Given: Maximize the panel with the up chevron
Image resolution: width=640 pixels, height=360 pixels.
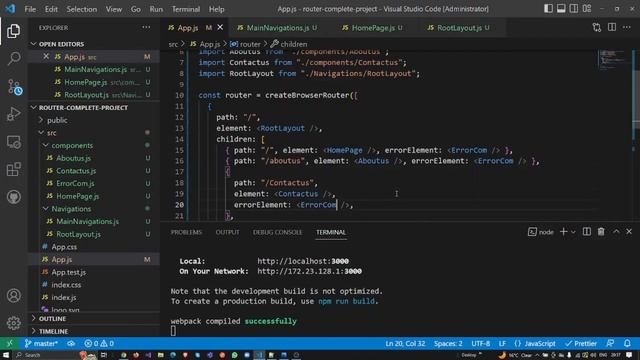Looking at the screenshot, I should click(616, 231).
